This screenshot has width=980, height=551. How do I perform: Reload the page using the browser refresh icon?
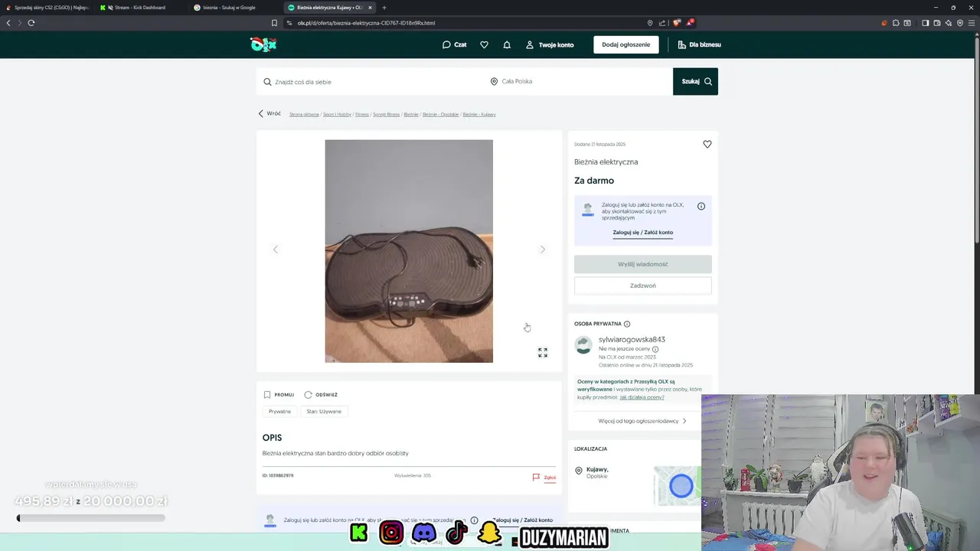click(31, 23)
